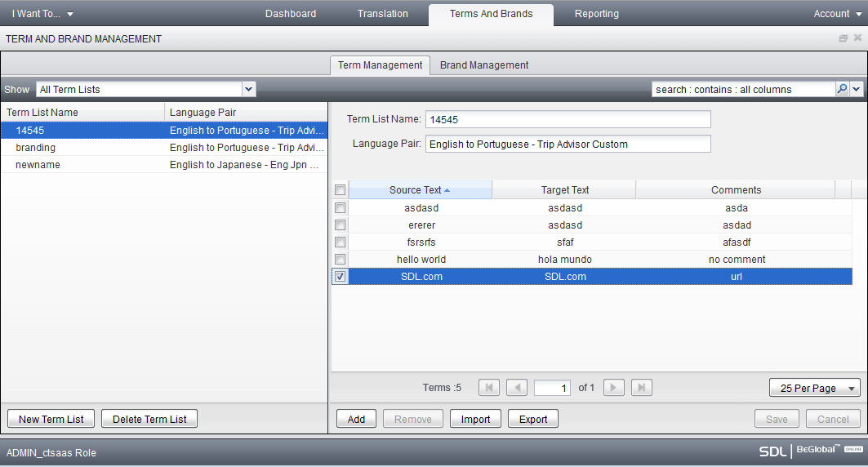This screenshot has width=868, height=467.
Task: Click the Import button
Action: [x=475, y=419]
